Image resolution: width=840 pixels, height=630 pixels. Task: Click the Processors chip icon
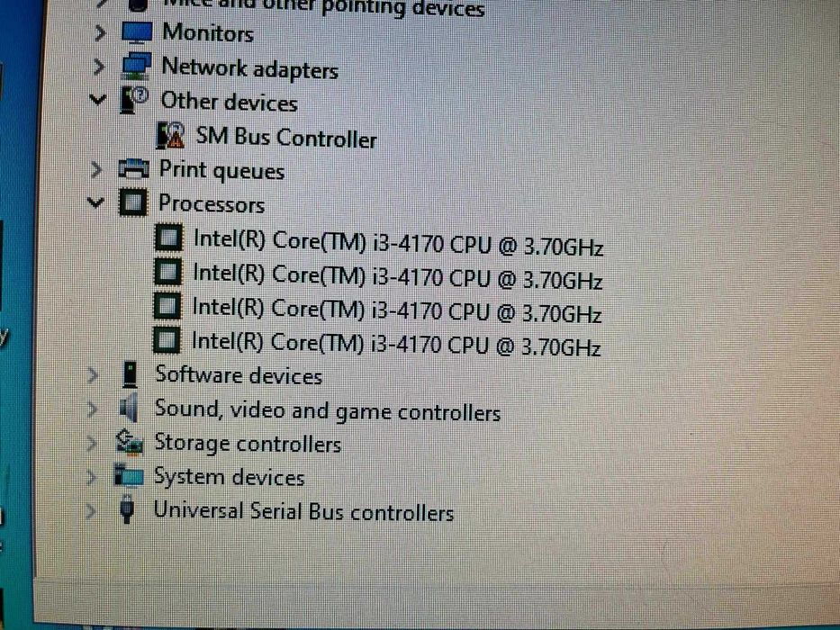[133, 202]
